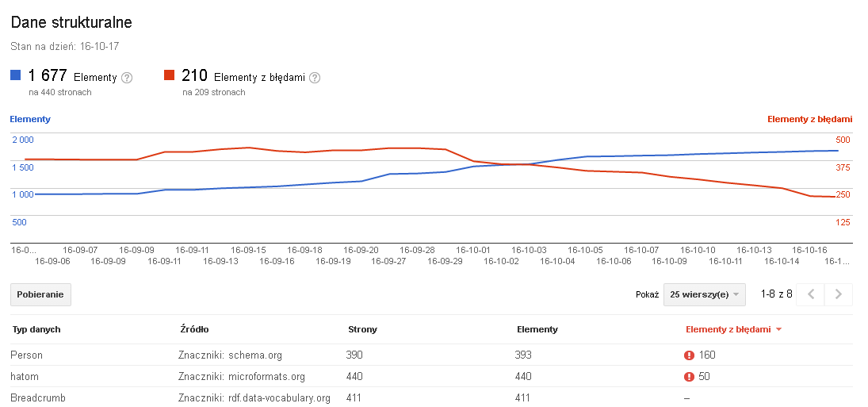Click the blue Elementy chart axis label

pyautogui.click(x=30, y=119)
